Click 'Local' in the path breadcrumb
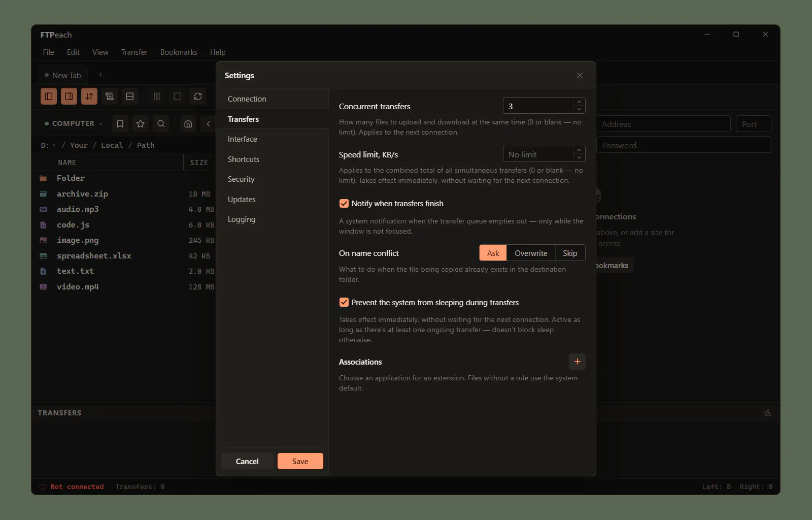Viewport: 812px width, 520px height. pyautogui.click(x=112, y=145)
